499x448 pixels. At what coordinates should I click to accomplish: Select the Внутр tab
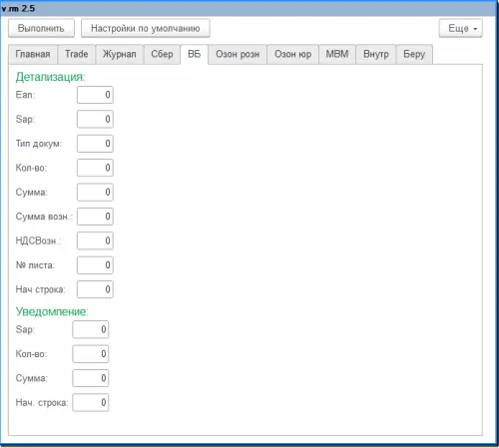[x=376, y=54]
